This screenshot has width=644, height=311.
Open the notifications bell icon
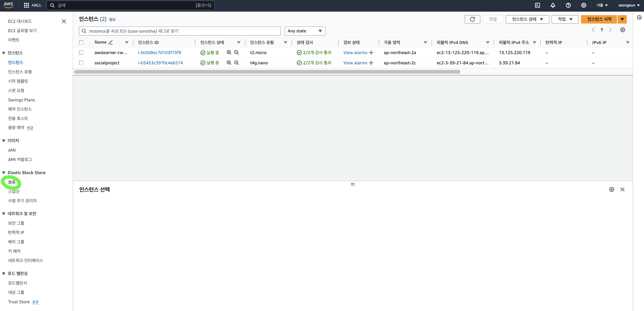click(x=553, y=5)
